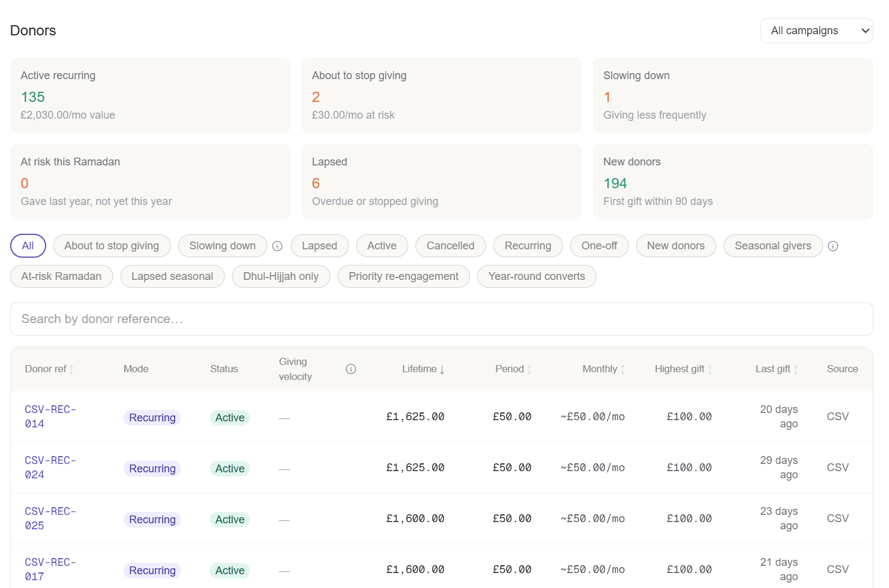889x588 pixels.
Task: Click the 29 days ago last gift cell
Action: tap(779, 468)
